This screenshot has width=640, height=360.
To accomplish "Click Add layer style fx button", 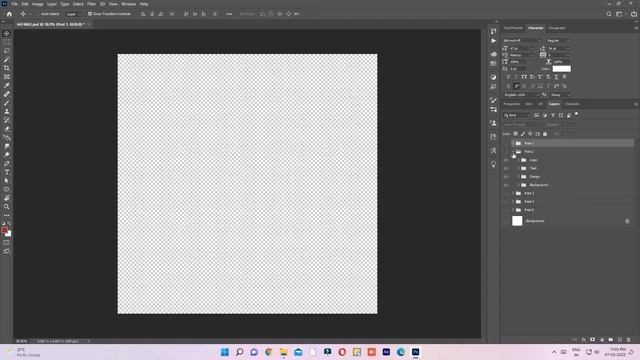I will click(x=584, y=340).
